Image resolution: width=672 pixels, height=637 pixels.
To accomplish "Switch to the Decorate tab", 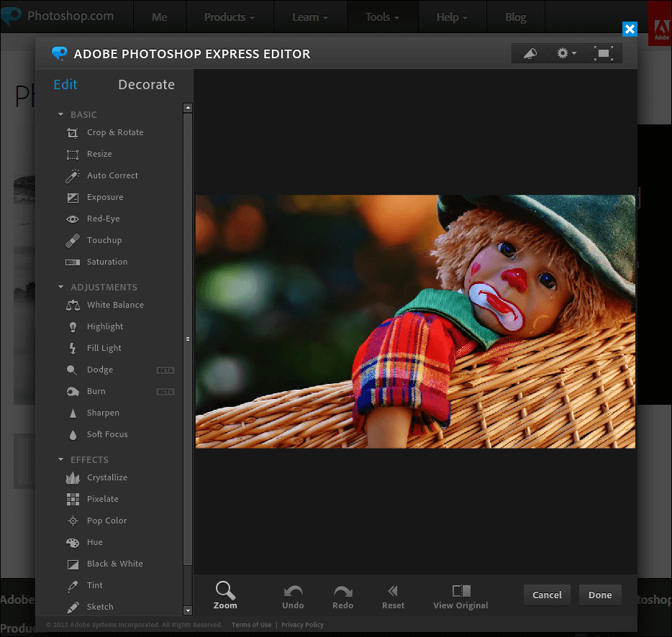I will tap(146, 85).
